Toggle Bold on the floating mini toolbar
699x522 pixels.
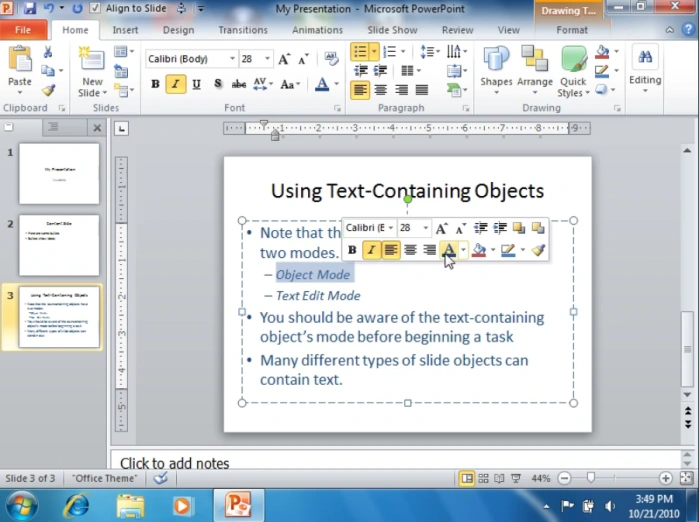352,250
